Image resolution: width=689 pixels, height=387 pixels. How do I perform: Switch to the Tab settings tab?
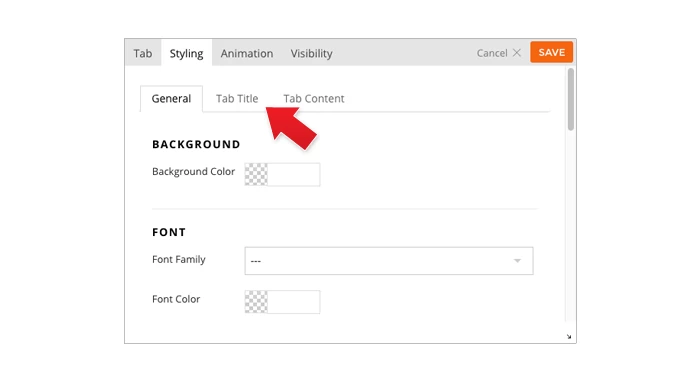(143, 53)
